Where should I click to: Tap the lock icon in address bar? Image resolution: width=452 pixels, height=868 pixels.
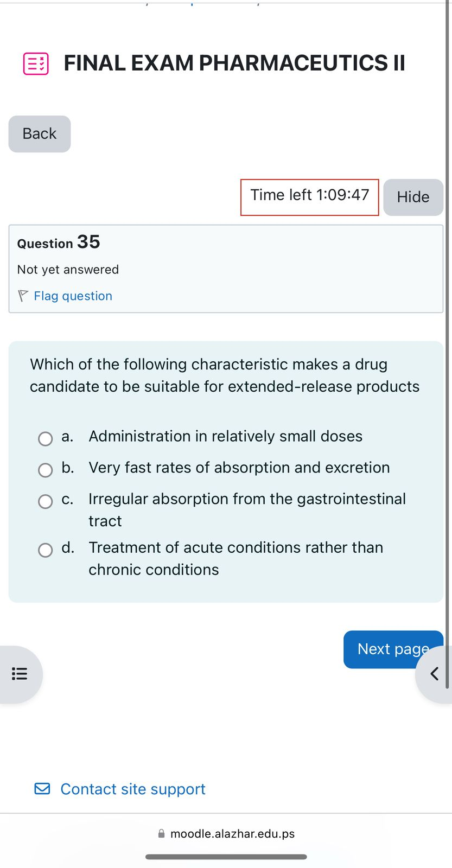click(161, 834)
